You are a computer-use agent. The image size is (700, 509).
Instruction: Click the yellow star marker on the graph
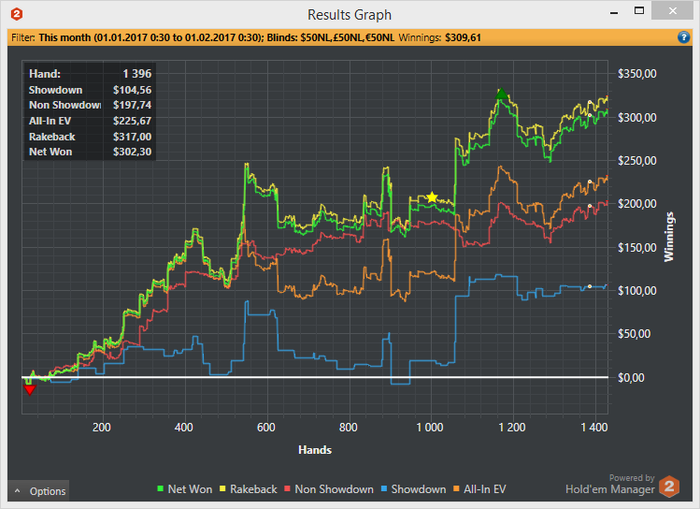click(432, 197)
